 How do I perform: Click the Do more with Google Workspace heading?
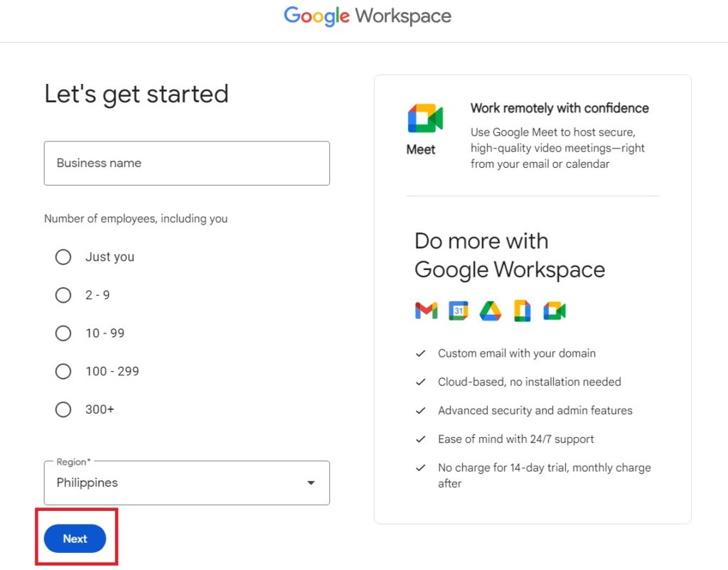click(509, 254)
